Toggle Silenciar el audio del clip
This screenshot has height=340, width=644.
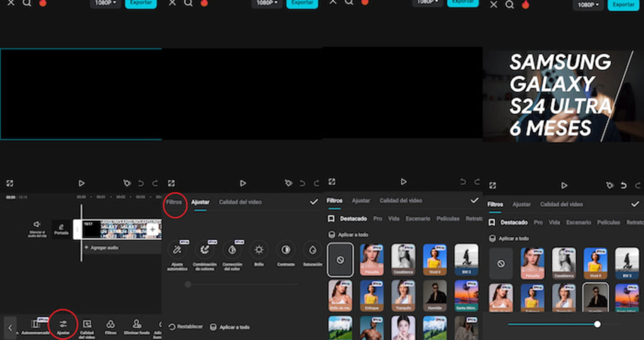37,229
